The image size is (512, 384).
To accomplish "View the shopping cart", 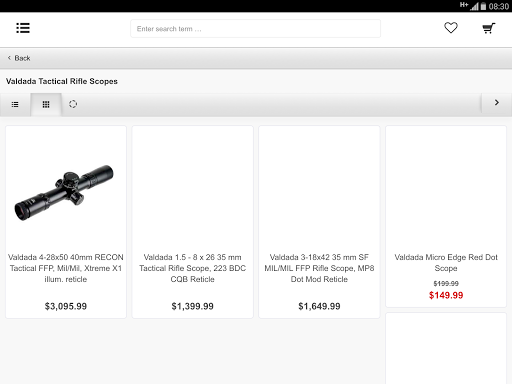I will point(489,28).
